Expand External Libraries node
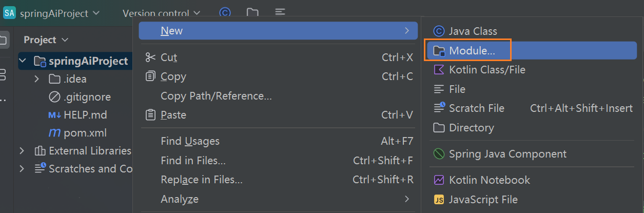 tap(22, 151)
